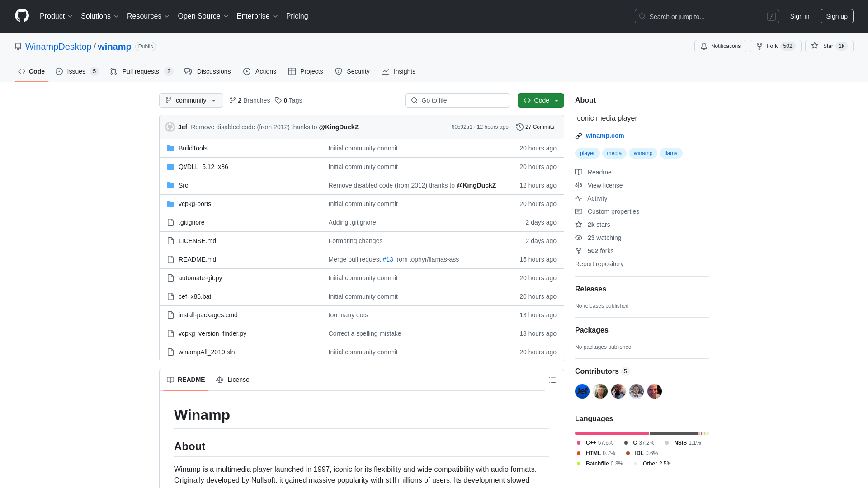Expand the Product menu
The width and height of the screenshot is (868, 488).
56,16
